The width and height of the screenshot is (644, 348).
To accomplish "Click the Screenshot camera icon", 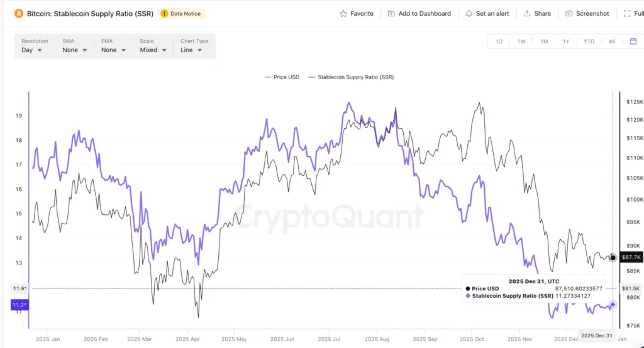I will click(569, 14).
